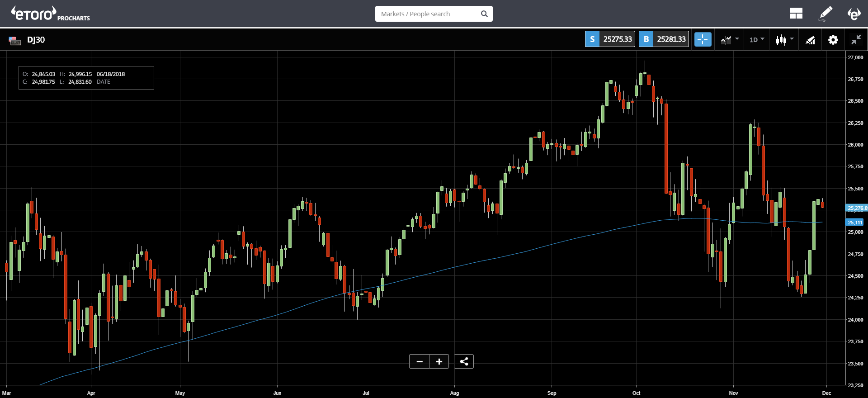This screenshot has height=398, width=868.
Task: Select the pencil draw icon in header
Action: [826, 14]
